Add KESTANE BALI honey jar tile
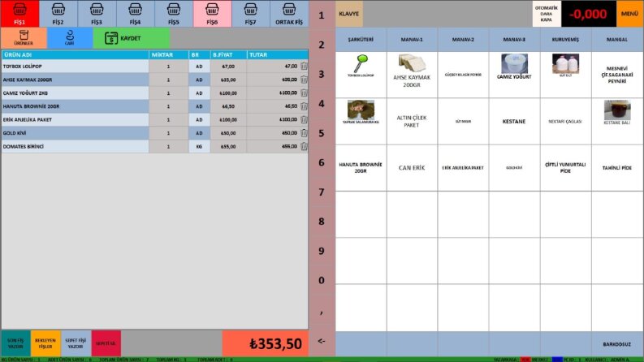The height and width of the screenshot is (362, 644). pos(617,121)
